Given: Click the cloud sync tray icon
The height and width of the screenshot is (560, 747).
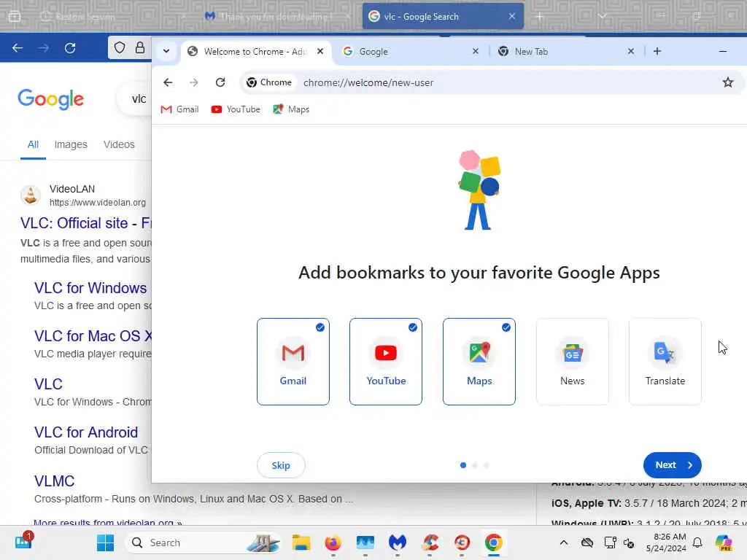Looking at the screenshot, I should point(587,542).
